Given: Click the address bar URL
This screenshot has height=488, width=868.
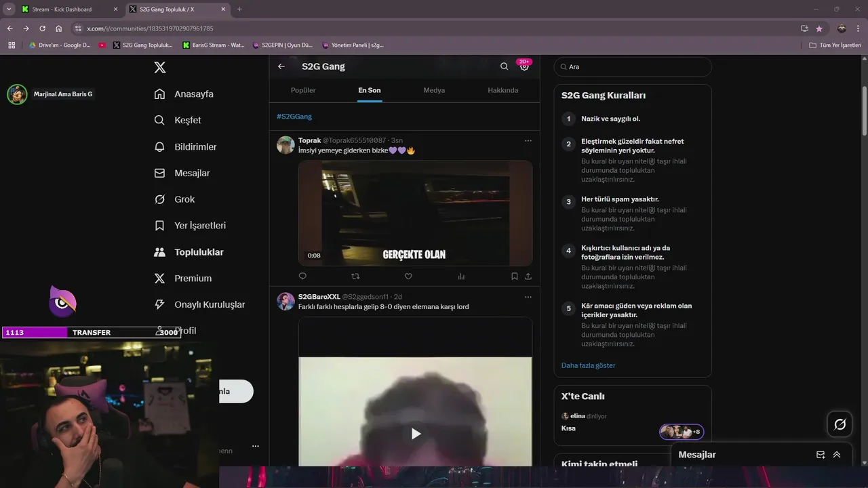Looking at the screenshot, I should (x=150, y=28).
